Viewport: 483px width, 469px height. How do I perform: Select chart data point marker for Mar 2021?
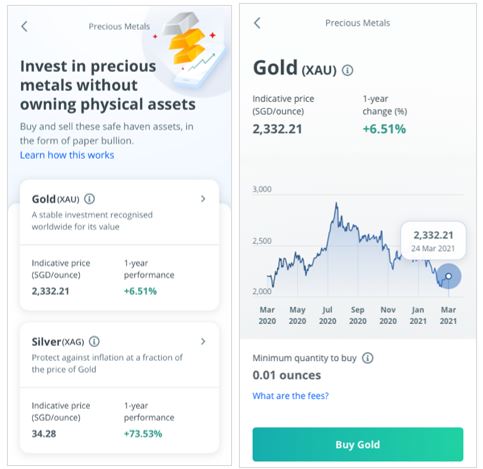tap(449, 276)
